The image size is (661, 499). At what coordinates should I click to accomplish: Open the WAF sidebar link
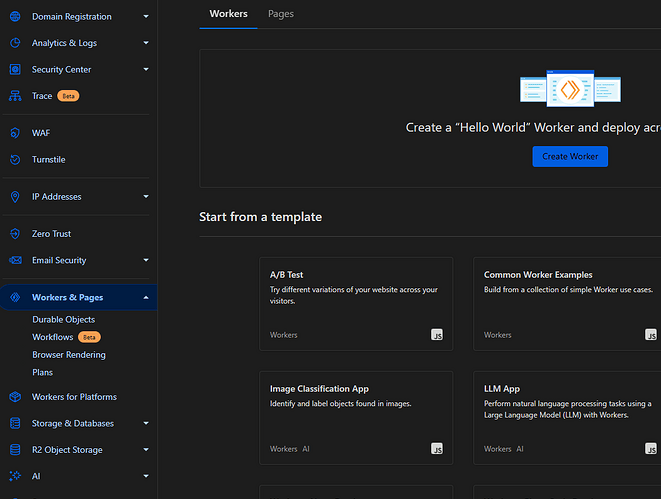point(41,133)
